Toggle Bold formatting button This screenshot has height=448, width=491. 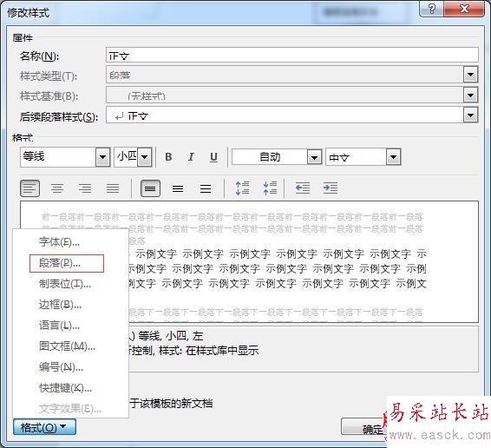coord(168,157)
